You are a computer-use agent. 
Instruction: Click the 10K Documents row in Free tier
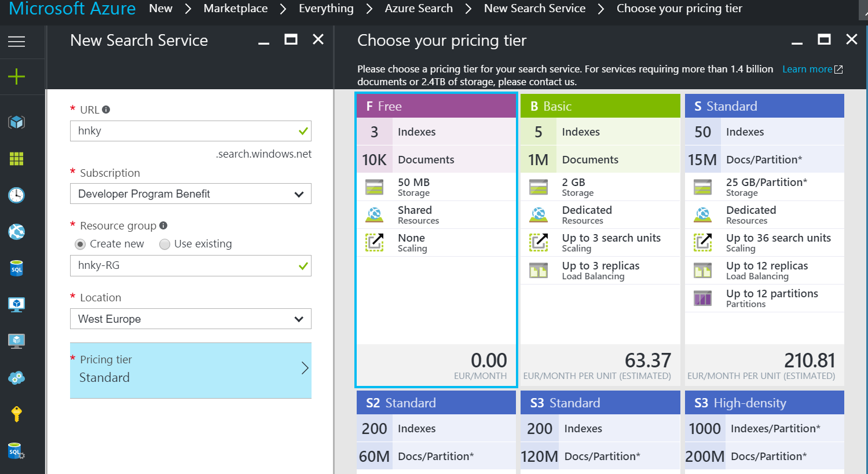coord(436,159)
